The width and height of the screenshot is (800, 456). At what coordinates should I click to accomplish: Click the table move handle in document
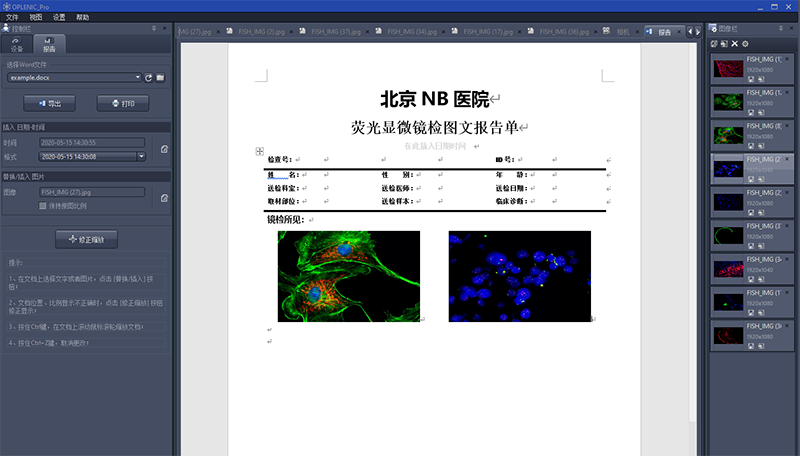point(260,151)
